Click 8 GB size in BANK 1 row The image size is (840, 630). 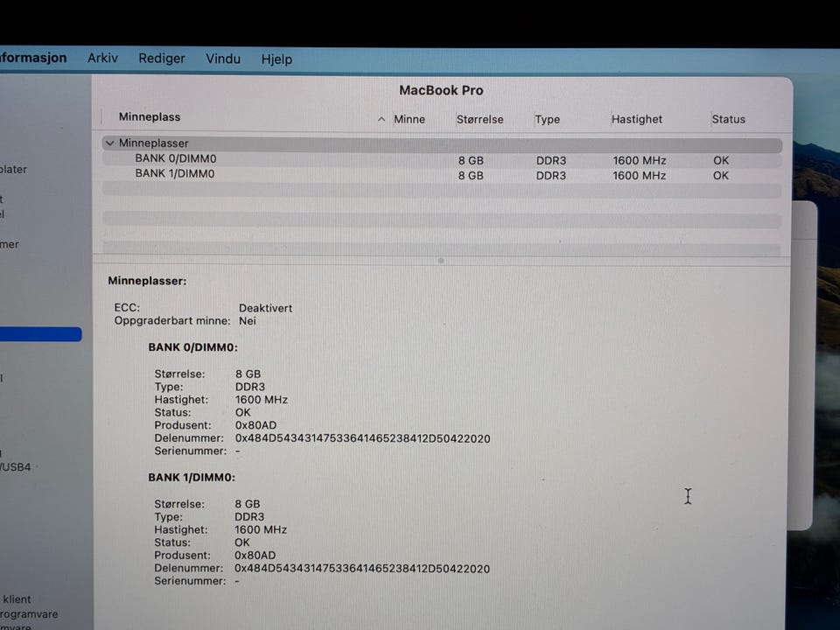pos(471,175)
